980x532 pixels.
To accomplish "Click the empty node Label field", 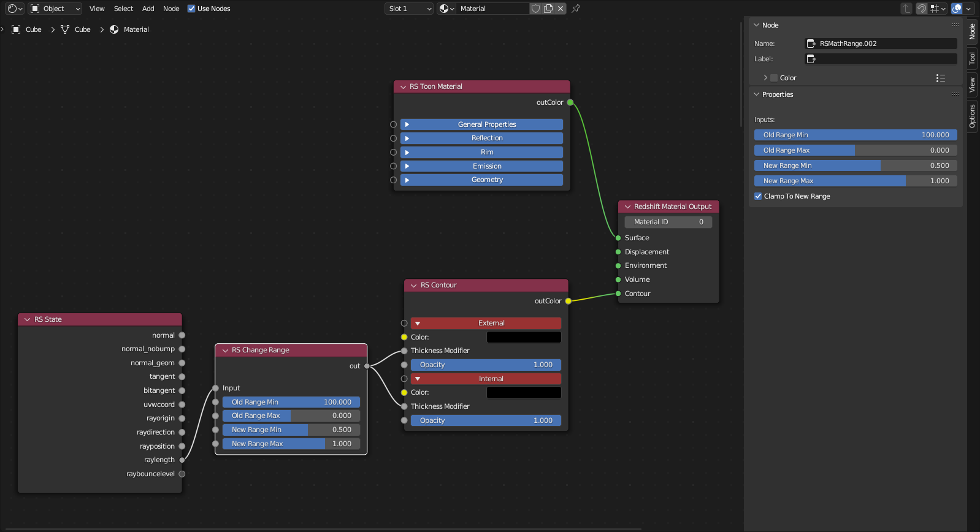I will pyautogui.click(x=881, y=59).
